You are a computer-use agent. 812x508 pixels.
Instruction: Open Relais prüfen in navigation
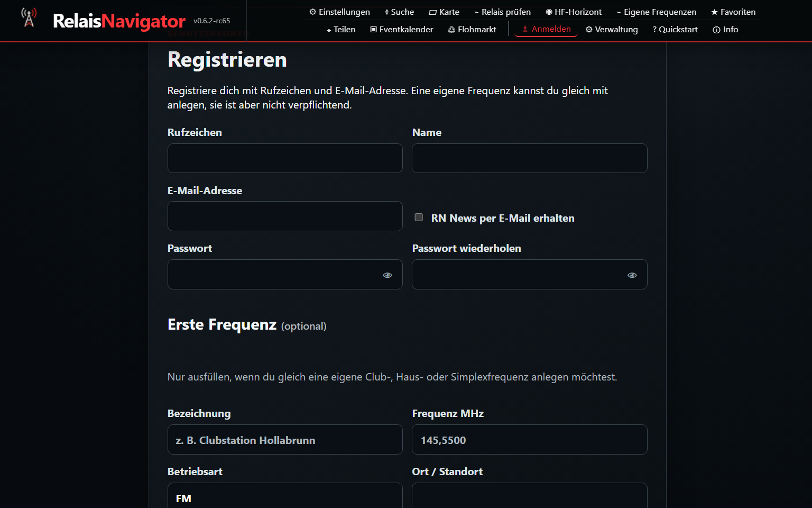(x=502, y=12)
